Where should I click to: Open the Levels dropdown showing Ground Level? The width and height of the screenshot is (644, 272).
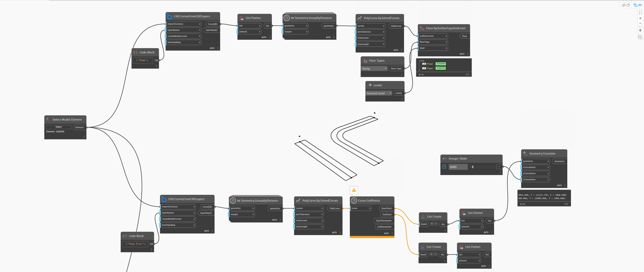pyautogui.click(x=378, y=93)
